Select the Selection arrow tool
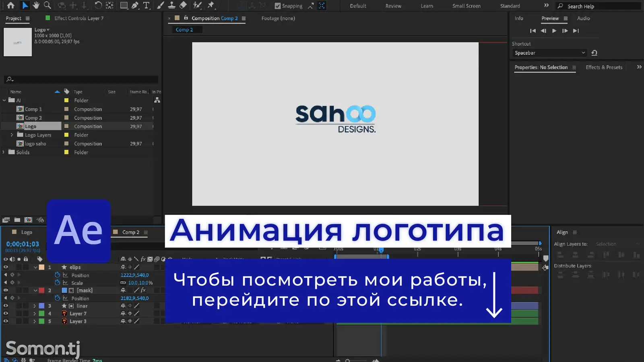Viewport: 644px width, 362px height. (25, 6)
